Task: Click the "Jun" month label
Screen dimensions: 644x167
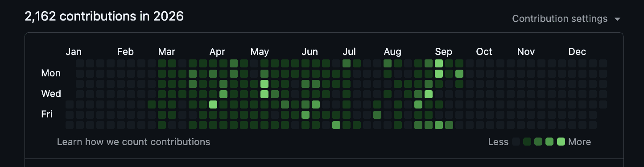Action: (x=310, y=52)
